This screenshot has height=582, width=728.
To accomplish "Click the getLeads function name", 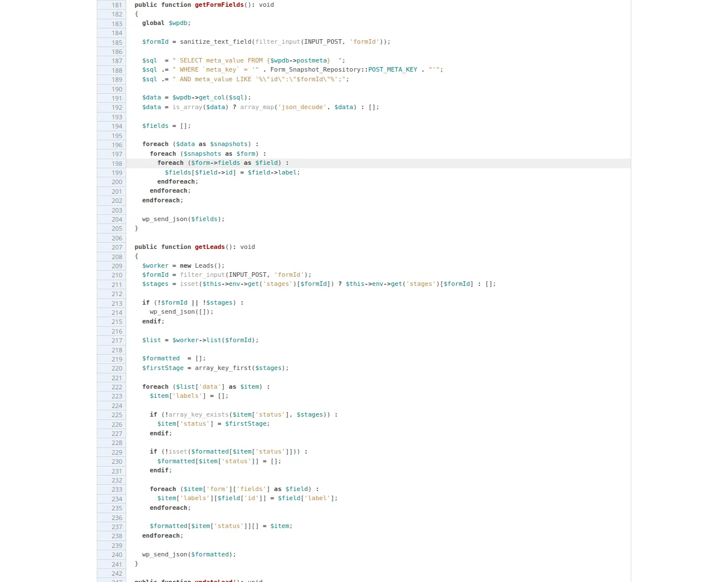I will point(210,247).
